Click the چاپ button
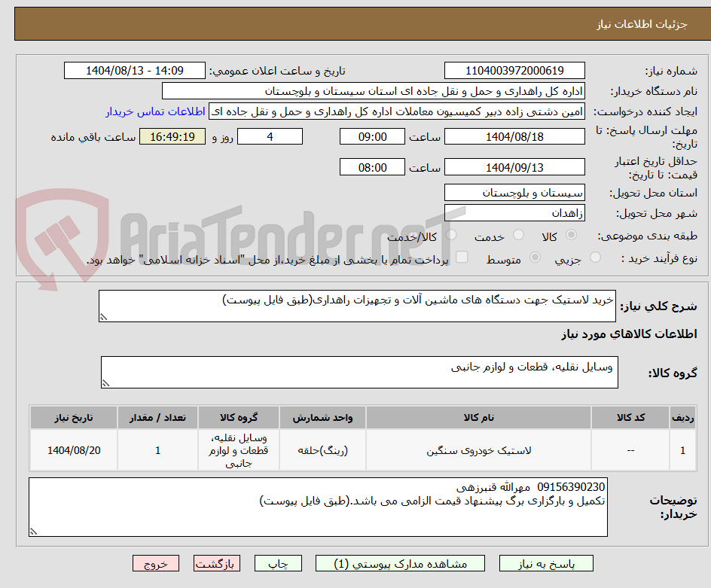This screenshot has width=711, height=588. [278, 563]
